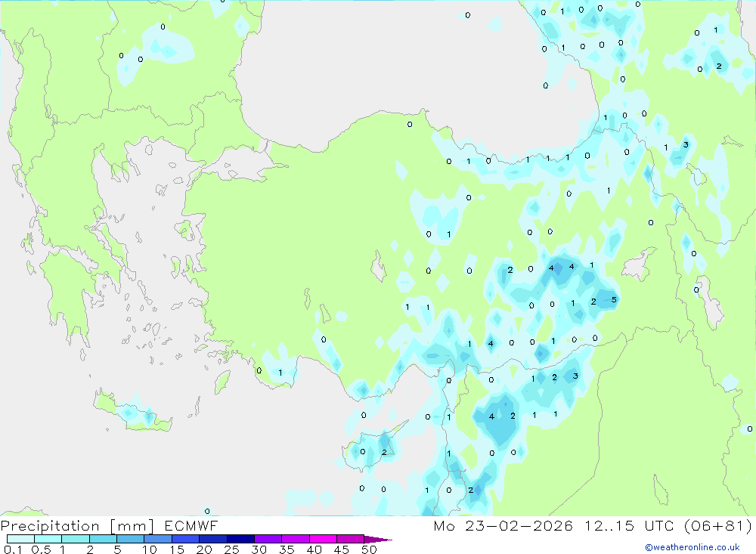Click the 40–45 mm legend color box
The width and height of the screenshot is (756, 554).
pos(323,539)
